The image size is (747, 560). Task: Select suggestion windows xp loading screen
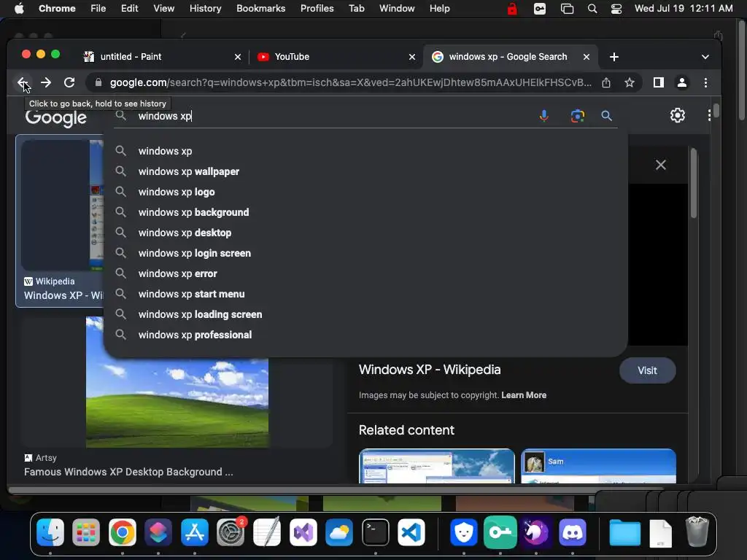(200, 315)
